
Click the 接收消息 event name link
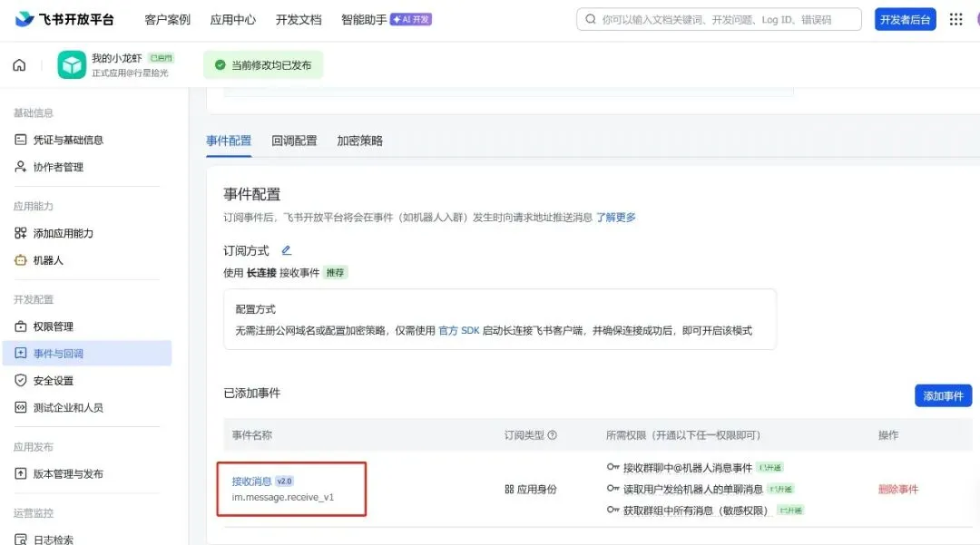[x=251, y=482]
